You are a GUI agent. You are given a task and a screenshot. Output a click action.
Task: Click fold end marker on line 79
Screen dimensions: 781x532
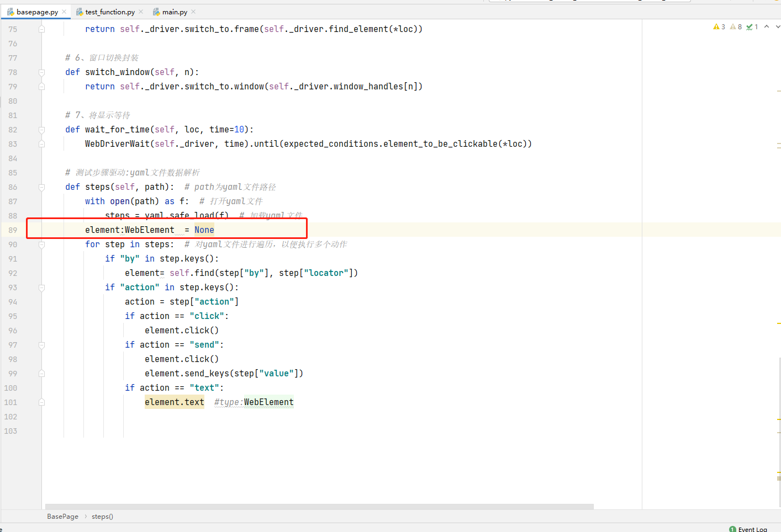41,87
